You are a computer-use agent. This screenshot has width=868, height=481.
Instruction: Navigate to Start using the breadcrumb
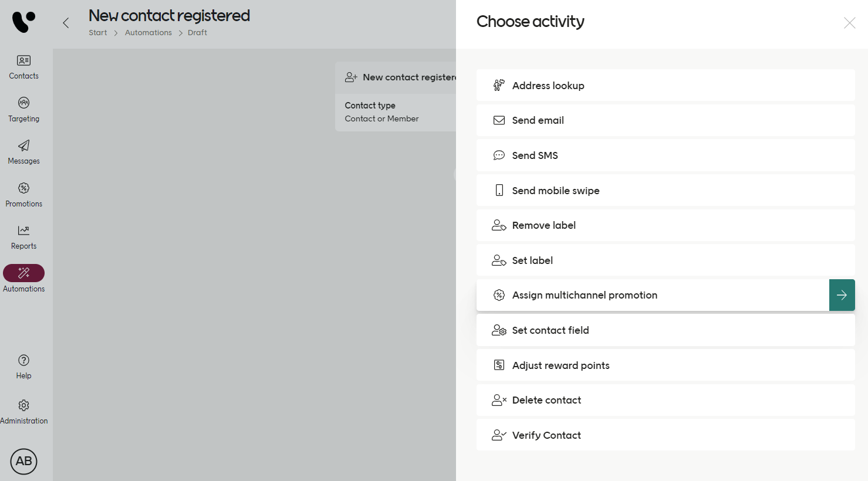[x=97, y=32]
